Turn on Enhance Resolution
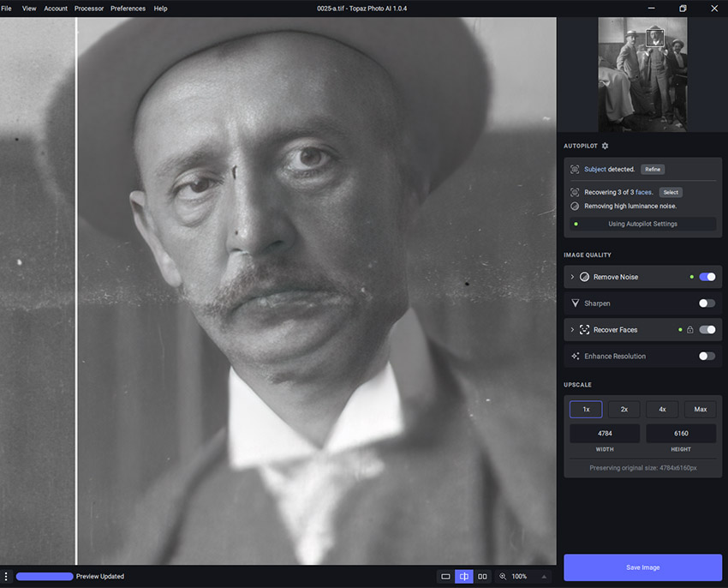 (x=707, y=356)
